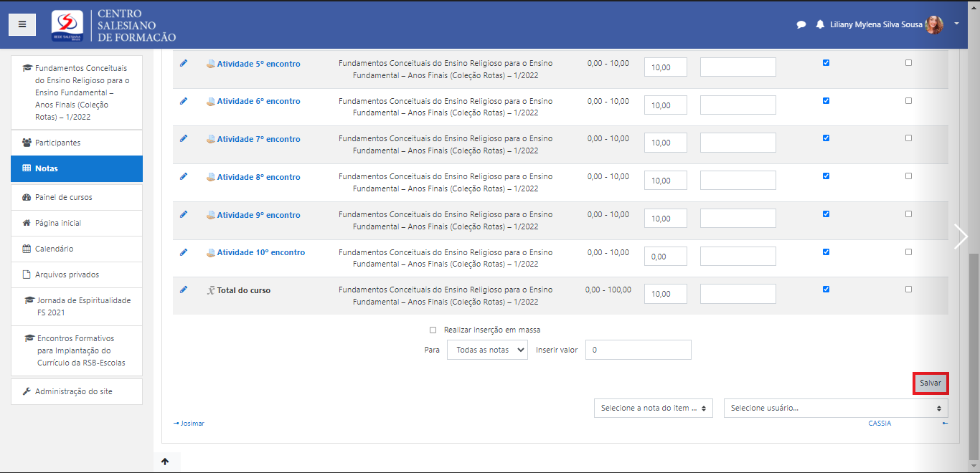Click the scroll-to-top arrow icon
The width and height of the screenshot is (980, 473).
(165, 462)
